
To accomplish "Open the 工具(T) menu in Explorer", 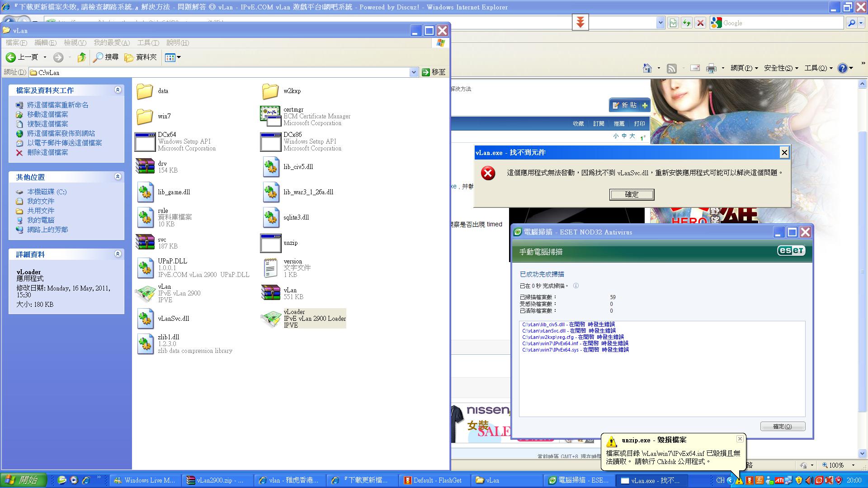I will (x=148, y=42).
